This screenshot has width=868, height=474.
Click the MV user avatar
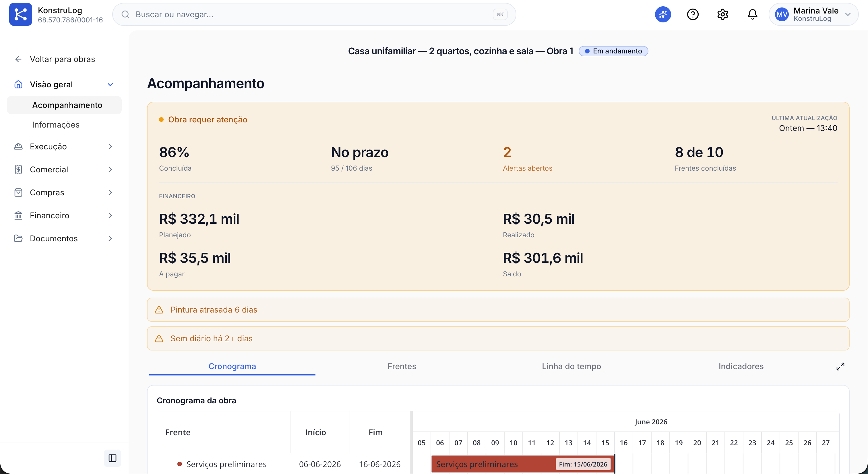[x=782, y=14]
